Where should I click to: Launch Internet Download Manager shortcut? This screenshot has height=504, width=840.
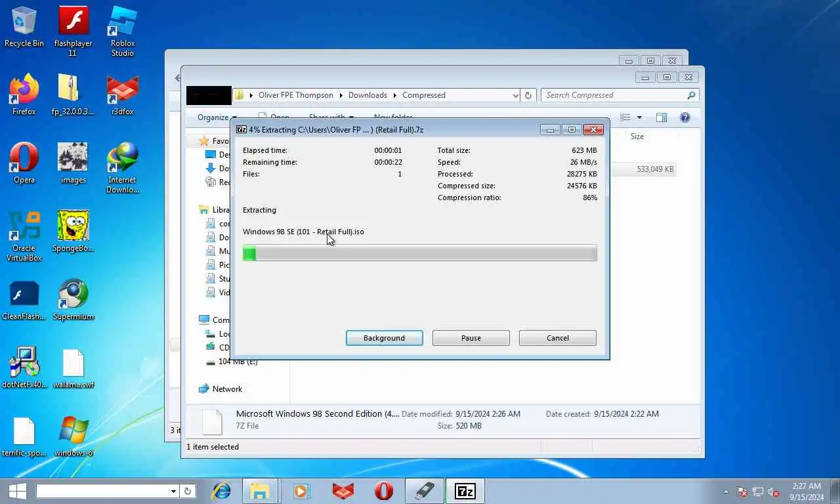(123, 168)
